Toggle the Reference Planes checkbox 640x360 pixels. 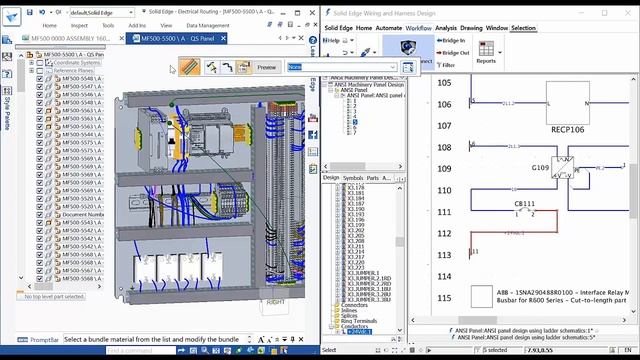[40, 71]
